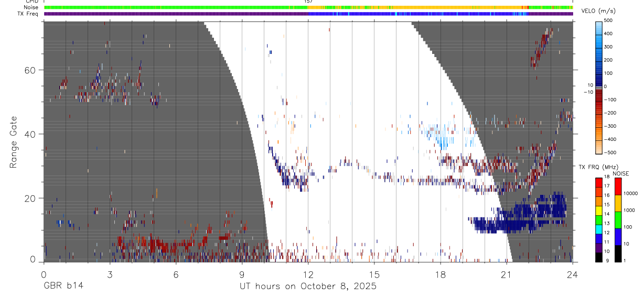
Task: Click the 16 label on TX frequency scale
Action: (607, 196)
